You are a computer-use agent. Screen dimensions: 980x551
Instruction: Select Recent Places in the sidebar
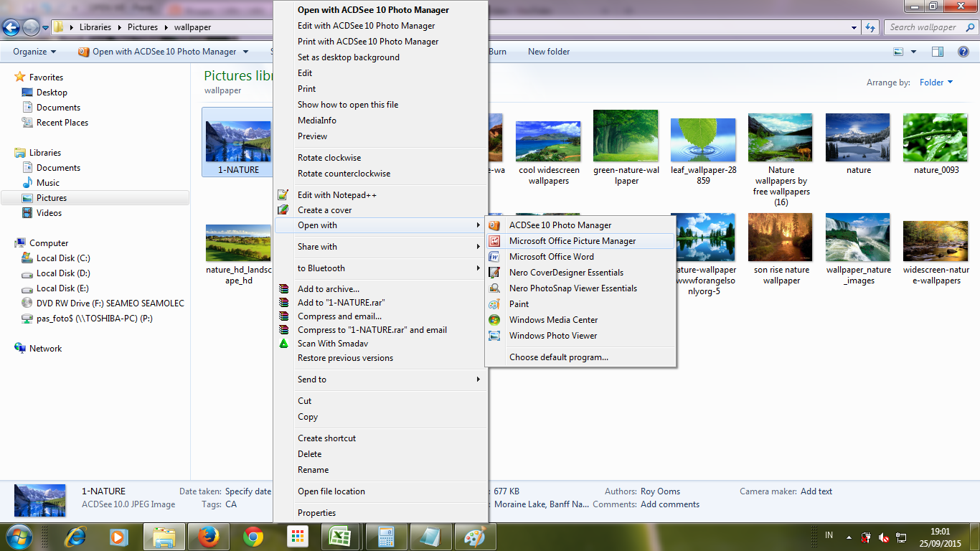(62, 123)
